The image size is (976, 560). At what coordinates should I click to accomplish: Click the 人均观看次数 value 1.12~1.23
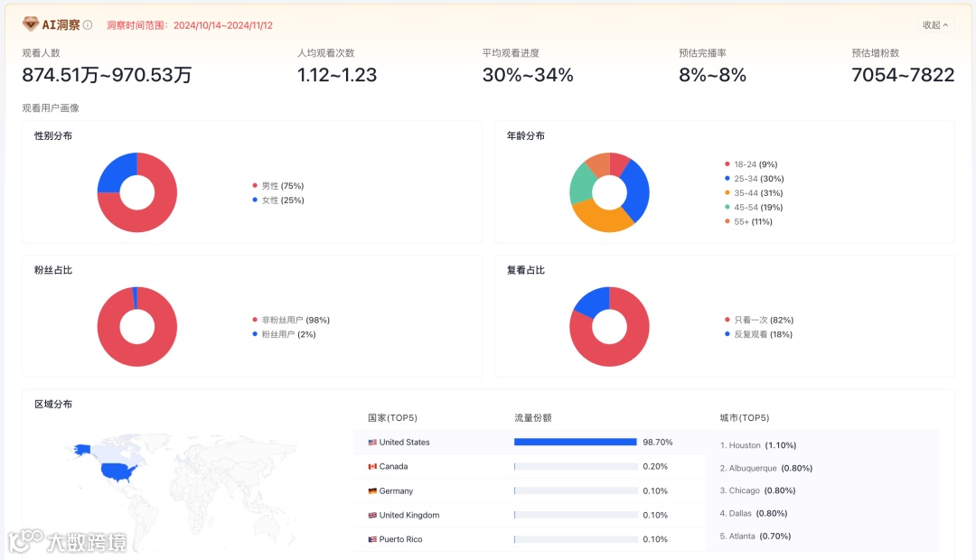[337, 75]
